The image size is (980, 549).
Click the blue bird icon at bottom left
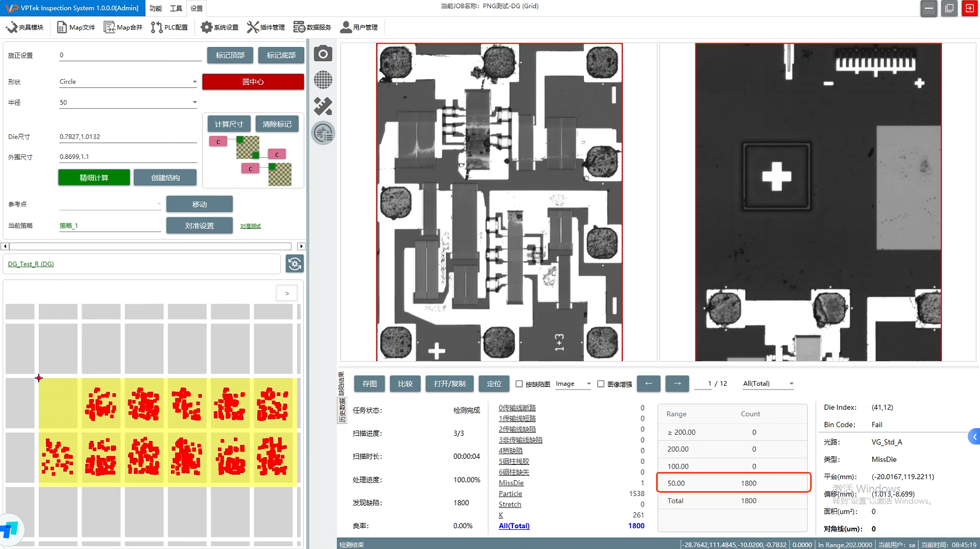pos(10,529)
